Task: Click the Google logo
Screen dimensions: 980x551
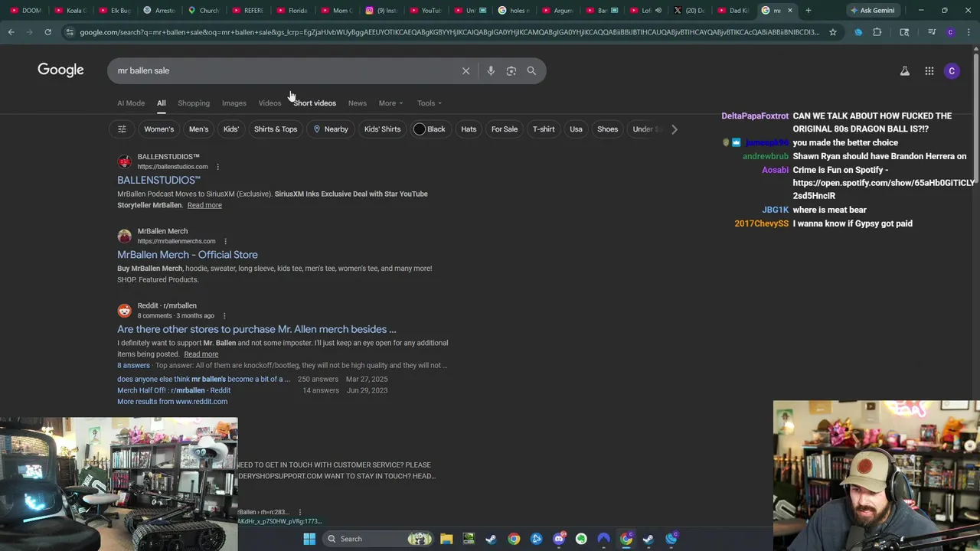Action: tap(60, 70)
